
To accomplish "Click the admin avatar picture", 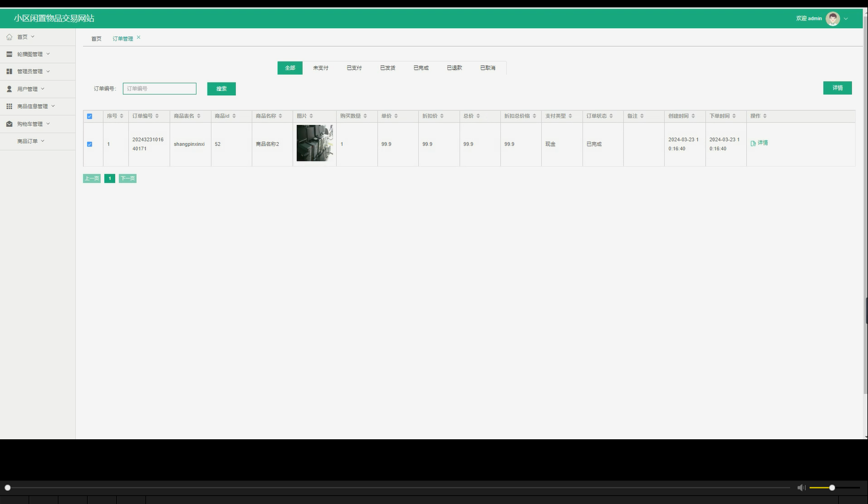I will point(833,18).
